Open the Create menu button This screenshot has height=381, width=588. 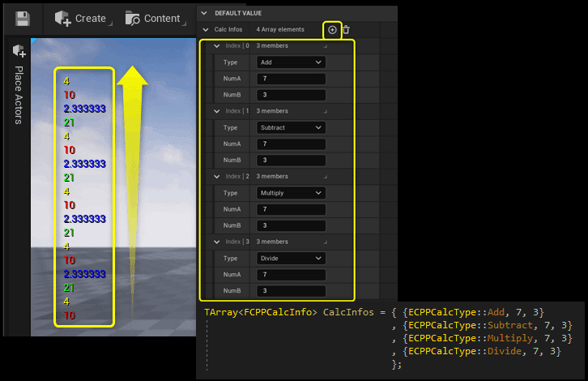point(83,19)
